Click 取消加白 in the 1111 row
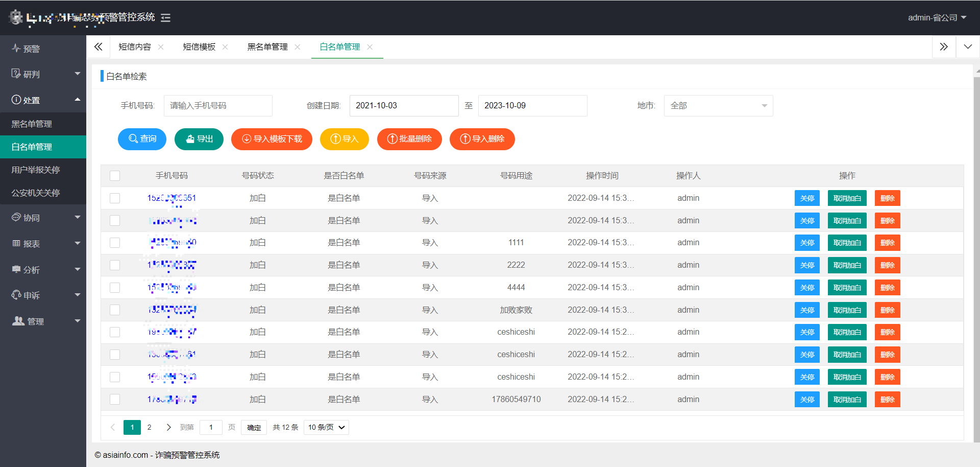Viewport: 980px width, 467px height. tap(847, 243)
